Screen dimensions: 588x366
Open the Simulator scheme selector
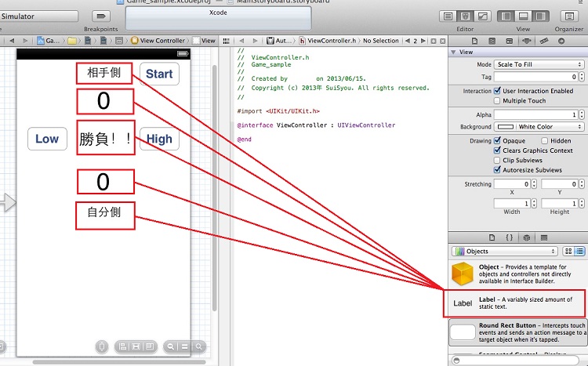(x=38, y=16)
